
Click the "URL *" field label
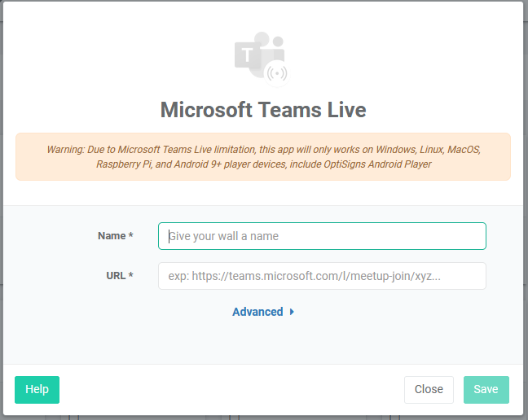115,276
